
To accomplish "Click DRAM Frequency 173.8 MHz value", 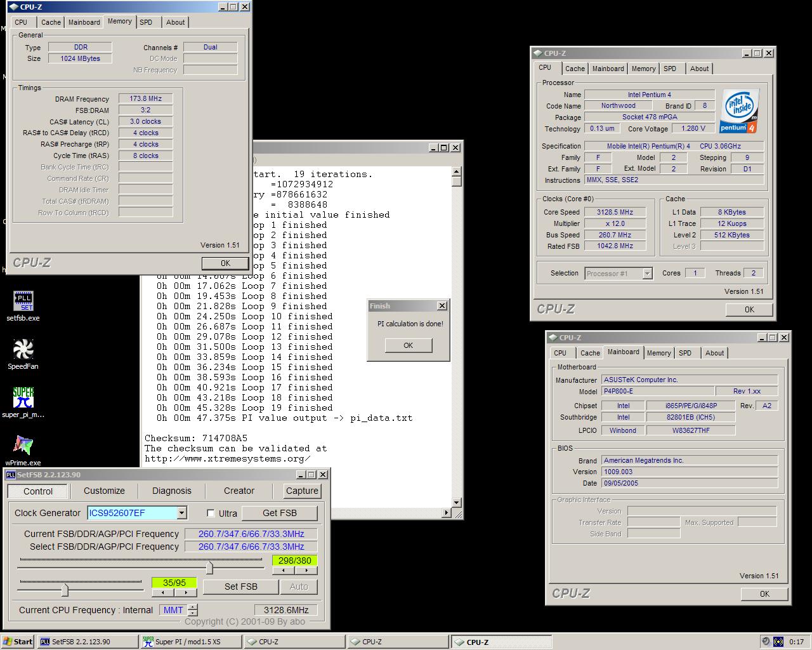I will click(146, 98).
